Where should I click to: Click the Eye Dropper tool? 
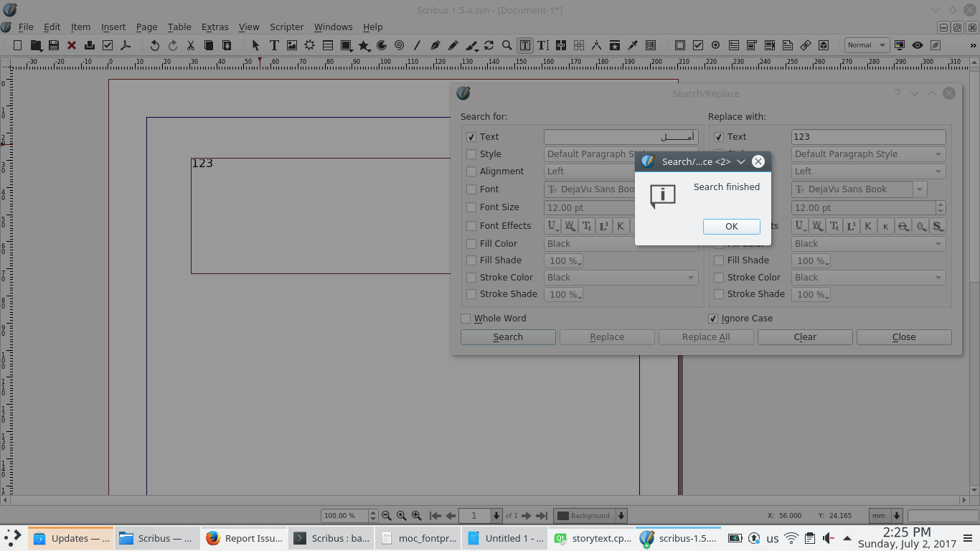(x=633, y=45)
